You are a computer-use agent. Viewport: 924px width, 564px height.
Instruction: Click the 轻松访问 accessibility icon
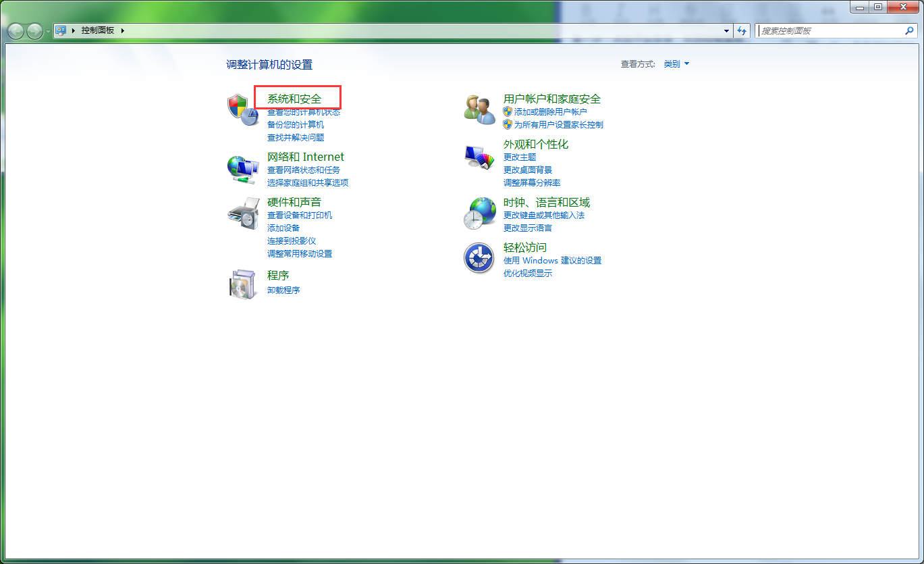click(479, 258)
